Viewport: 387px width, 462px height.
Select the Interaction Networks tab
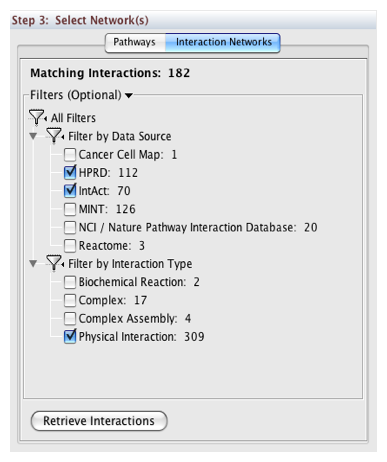pyautogui.click(x=223, y=42)
